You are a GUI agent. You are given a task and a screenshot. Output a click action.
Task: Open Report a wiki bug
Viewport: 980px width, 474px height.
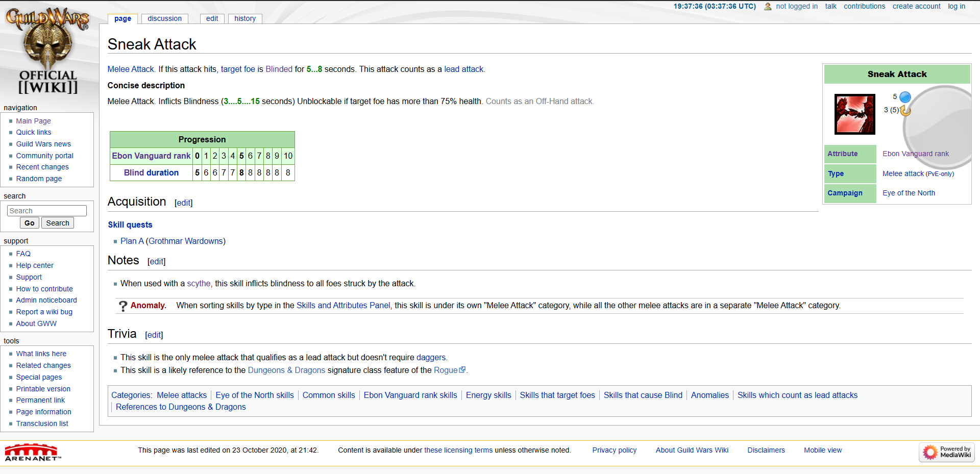point(44,312)
